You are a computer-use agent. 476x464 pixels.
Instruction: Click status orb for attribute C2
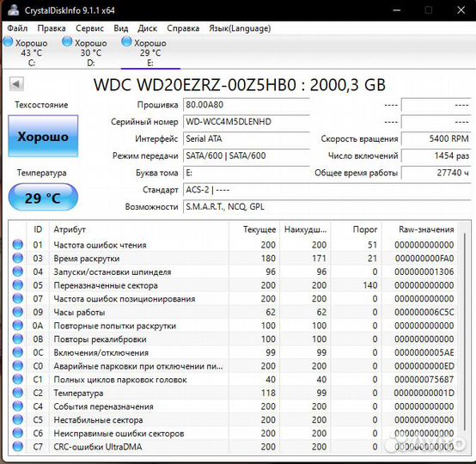tap(18, 393)
